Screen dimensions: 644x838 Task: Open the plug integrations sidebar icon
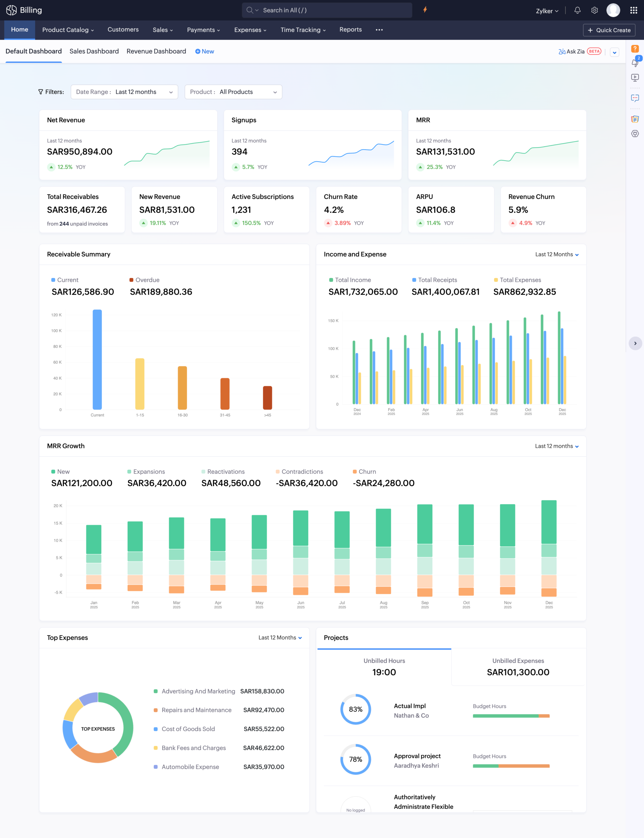point(635,134)
